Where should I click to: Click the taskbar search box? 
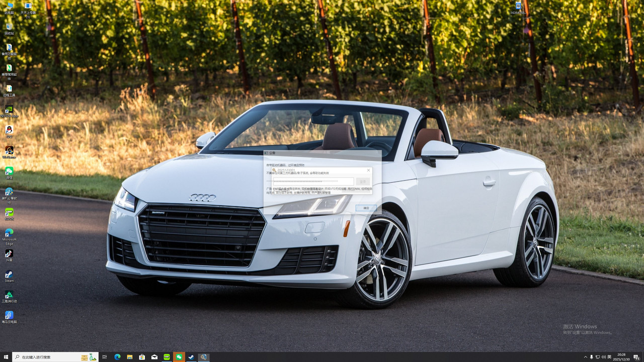(55, 357)
